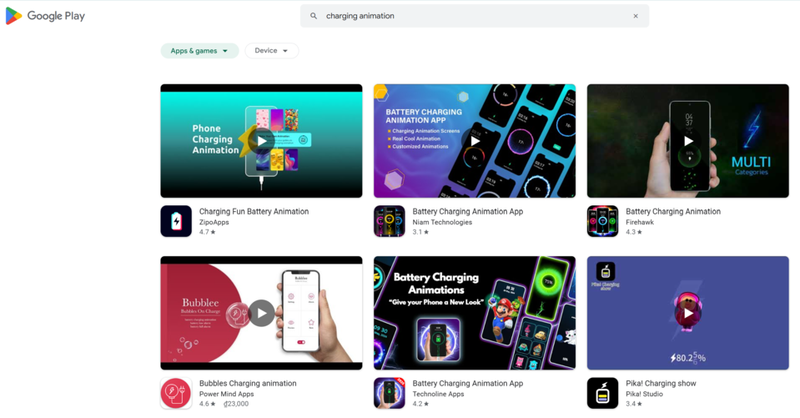Open Pika! Charging show title
The image size is (800, 418).
pos(661,383)
